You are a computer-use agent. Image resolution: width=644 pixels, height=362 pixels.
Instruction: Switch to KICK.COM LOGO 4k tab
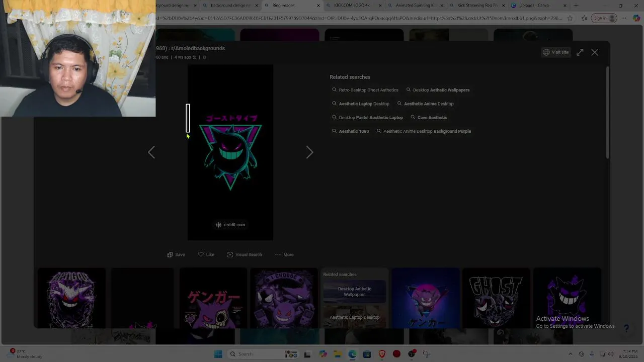click(x=352, y=6)
